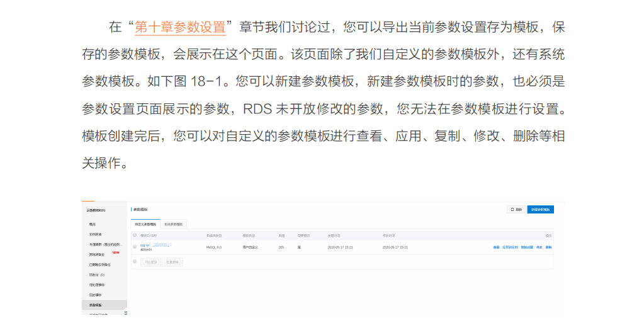Click 删除 link at row's far right
The width and height of the screenshot is (644, 335).
point(549,247)
